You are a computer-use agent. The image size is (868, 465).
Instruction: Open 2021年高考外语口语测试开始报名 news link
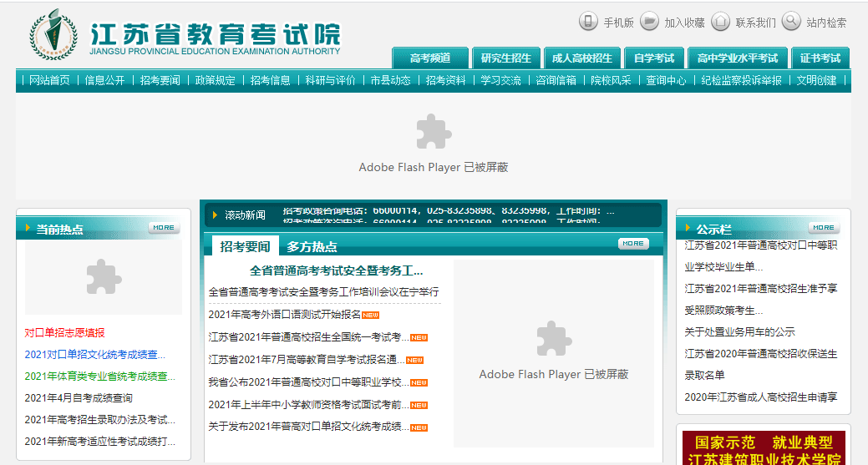285,315
